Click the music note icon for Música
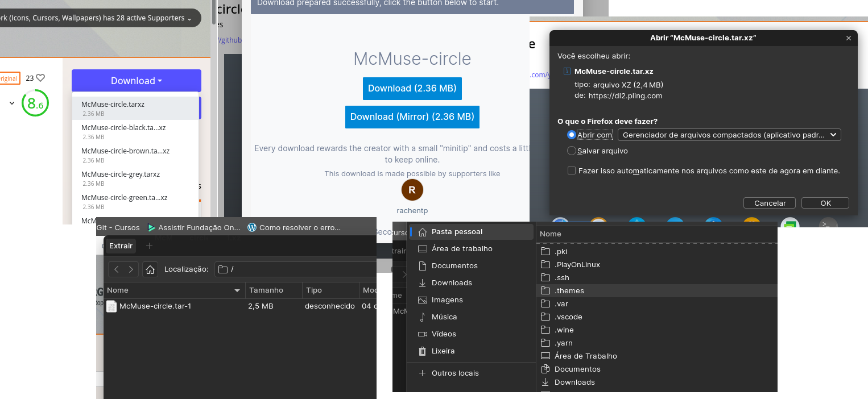 point(422,317)
